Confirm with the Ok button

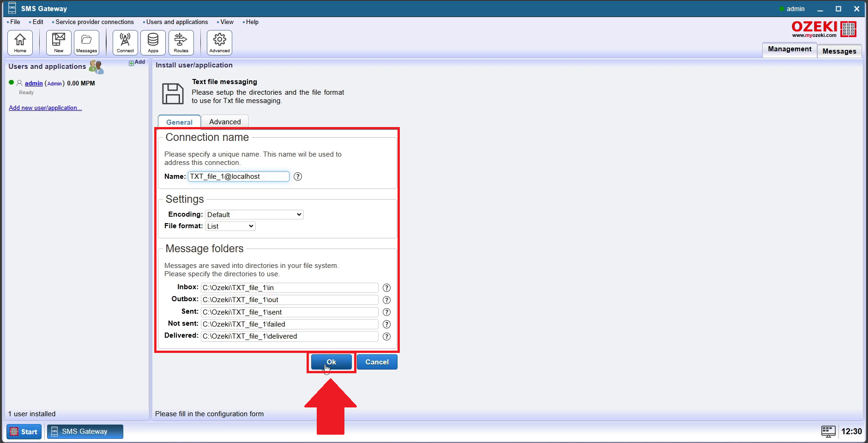pos(332,362)
